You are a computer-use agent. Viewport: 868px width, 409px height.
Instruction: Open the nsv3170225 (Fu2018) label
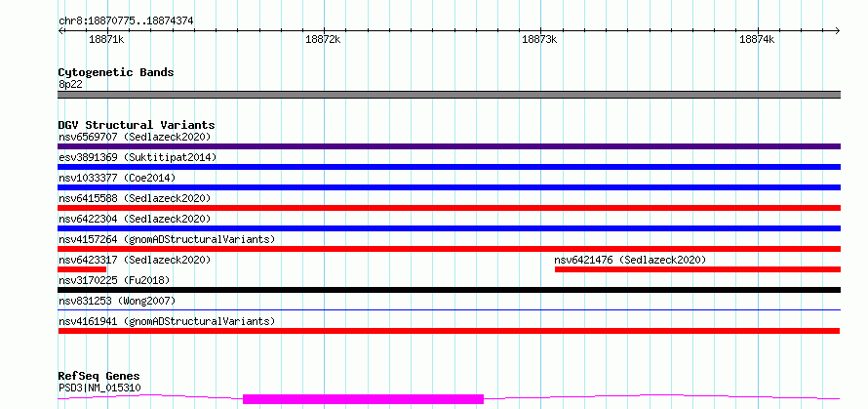tap(114, 280)
